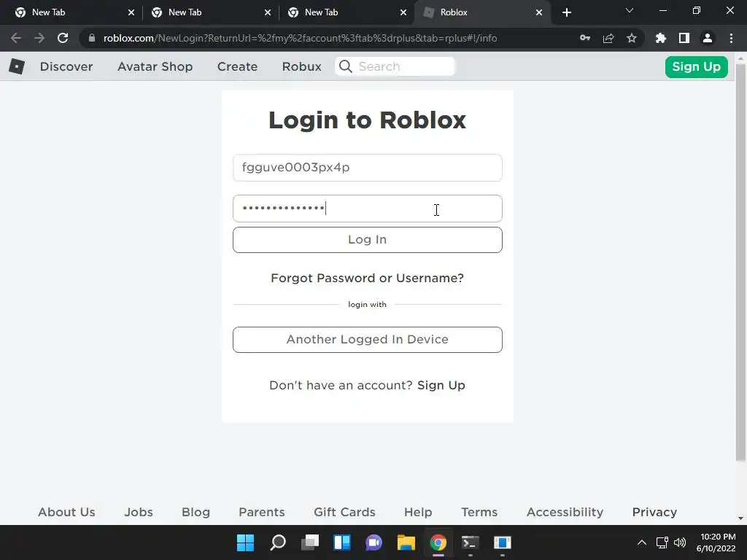The height and width of the screenshot is (560, 747).
Task: Open a new tab with plus icon
Action: [x=566, y=13]
